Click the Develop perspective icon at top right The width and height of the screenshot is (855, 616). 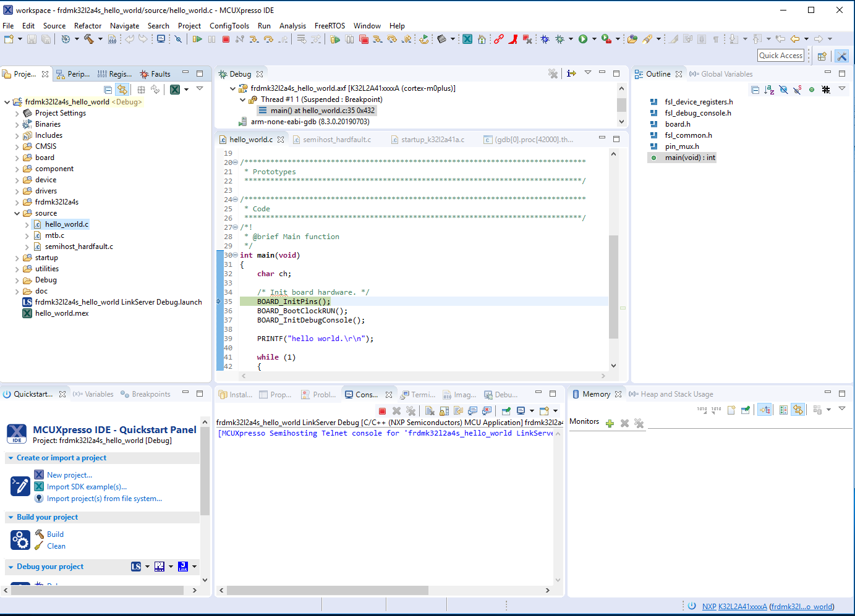click(x=841, y=56)
